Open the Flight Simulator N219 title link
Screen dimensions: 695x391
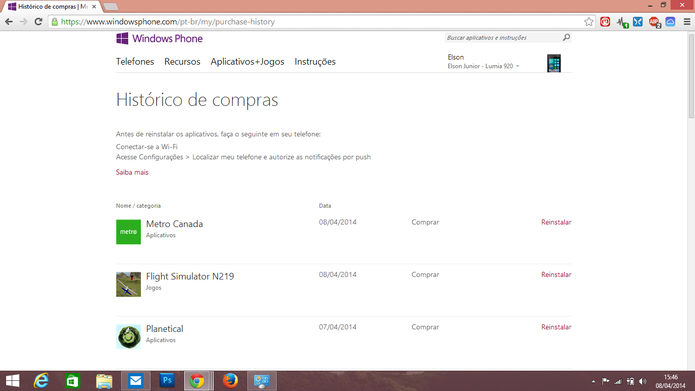[190, 276]
